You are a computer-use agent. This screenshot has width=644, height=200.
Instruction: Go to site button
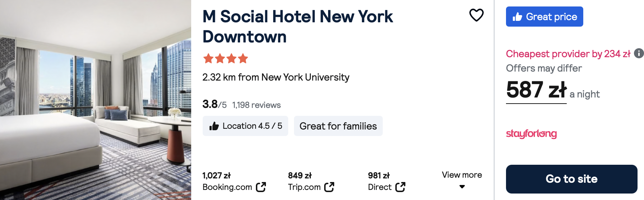click(x=572, y=179)
